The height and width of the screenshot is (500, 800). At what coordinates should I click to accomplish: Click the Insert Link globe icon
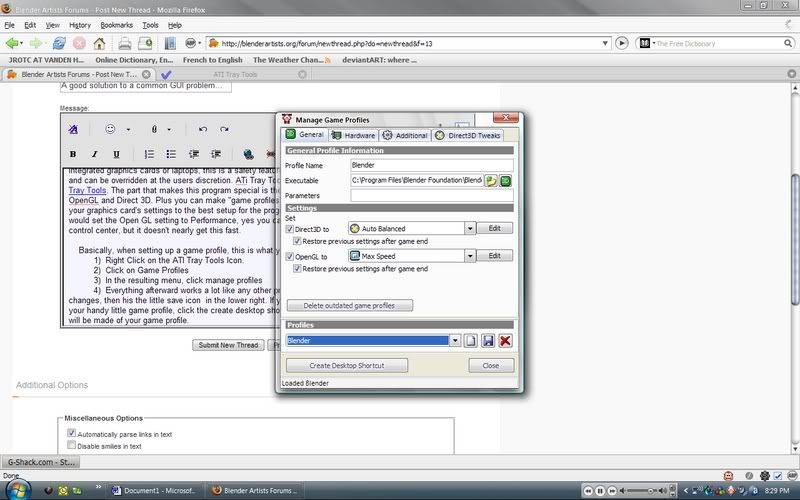point(248,154)
